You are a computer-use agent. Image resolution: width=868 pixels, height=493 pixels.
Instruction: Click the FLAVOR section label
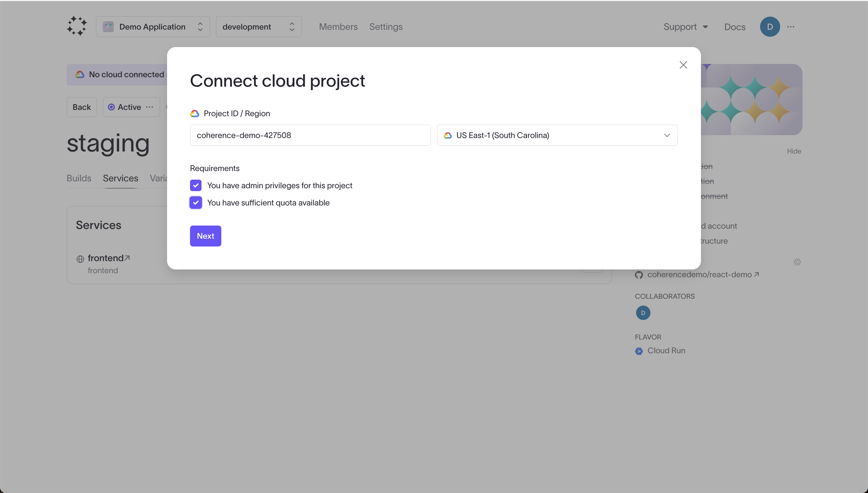[x=648, y=337]
